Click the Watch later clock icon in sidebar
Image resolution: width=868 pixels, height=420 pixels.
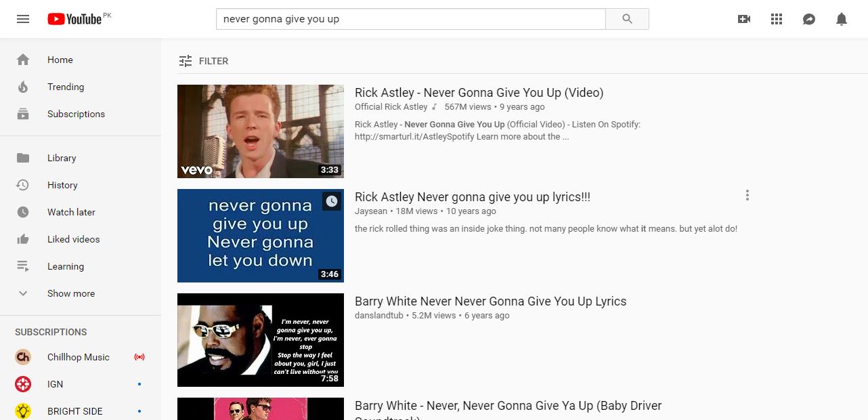23,212
